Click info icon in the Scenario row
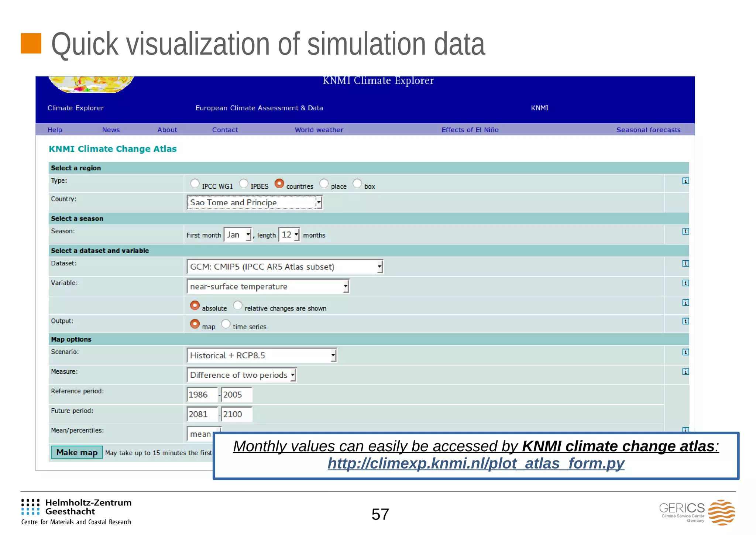Image resolution: width=756 pixels, height=535 pixels. tap(685, 352)
